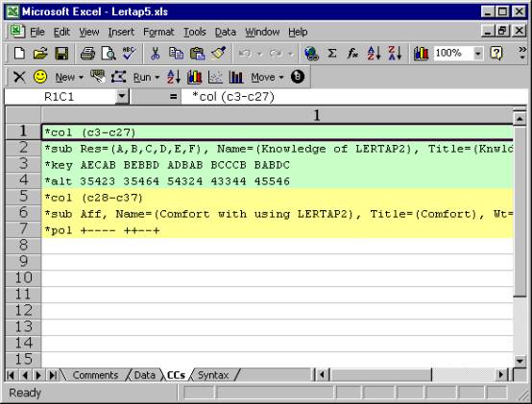Click the Redo arrow icon

tap(276, 54)
